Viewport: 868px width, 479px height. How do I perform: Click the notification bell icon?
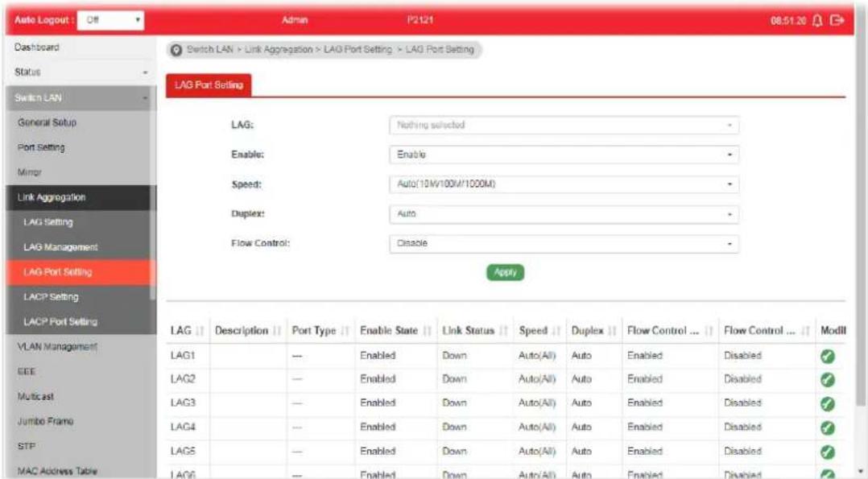pyautogui.click(x=817, y=20)
